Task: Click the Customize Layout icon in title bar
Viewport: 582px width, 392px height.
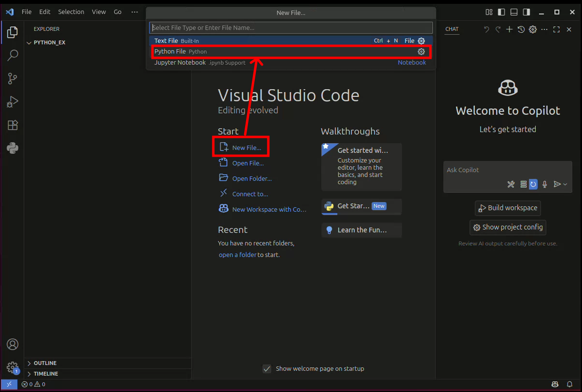Action: [x=489, y=12]
